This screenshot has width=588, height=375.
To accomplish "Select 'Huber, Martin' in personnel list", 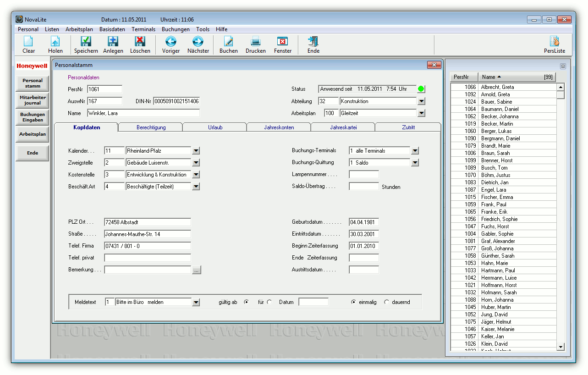I will pyautogui.click(x=503, y=307).
